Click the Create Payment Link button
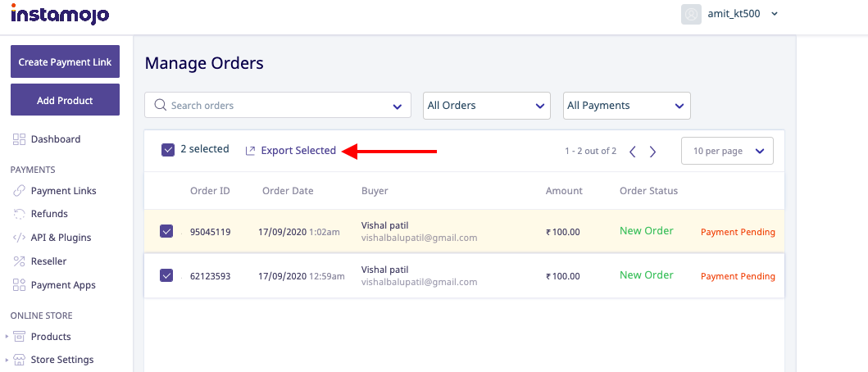Screen dimensions: 868x372 (x=66, y=61)
